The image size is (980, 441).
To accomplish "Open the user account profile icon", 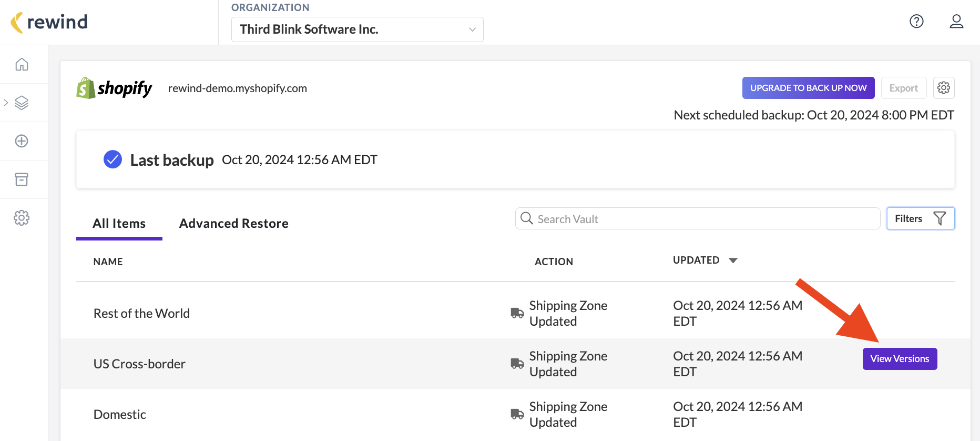I will click(956, 21).
